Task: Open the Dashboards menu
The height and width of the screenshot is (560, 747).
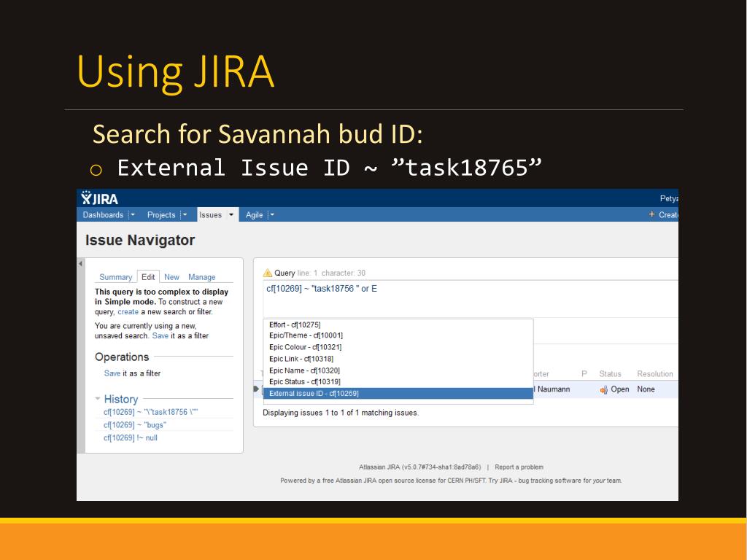Action: [103, 215]
